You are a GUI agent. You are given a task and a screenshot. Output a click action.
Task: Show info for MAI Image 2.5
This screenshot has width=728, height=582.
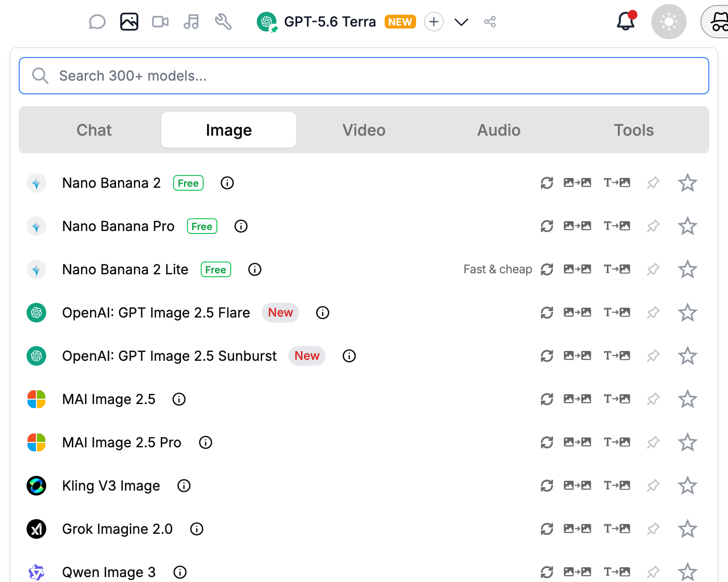(x=179, y=399)
